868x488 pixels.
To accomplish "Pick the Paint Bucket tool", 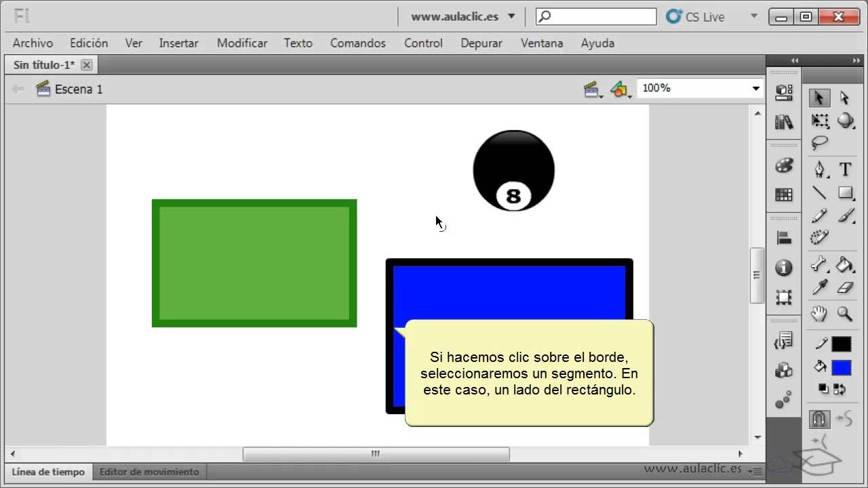I will (x=845, y=264).
